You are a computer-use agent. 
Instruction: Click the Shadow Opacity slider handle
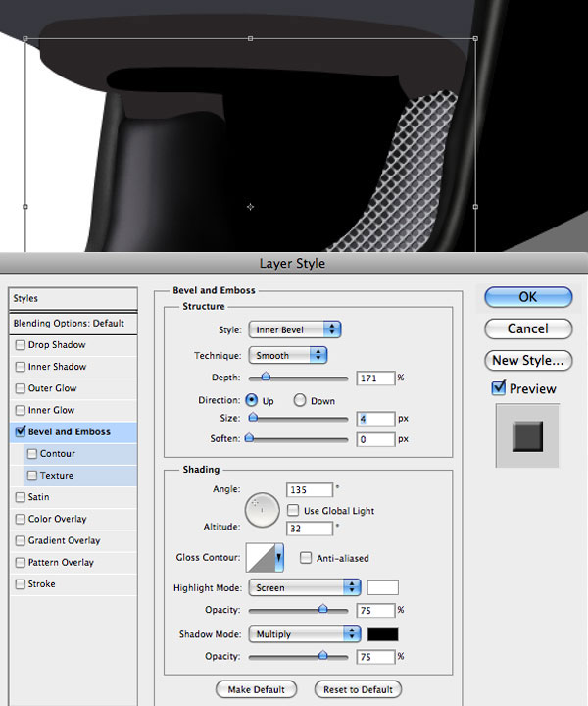(x=323, y=656)
